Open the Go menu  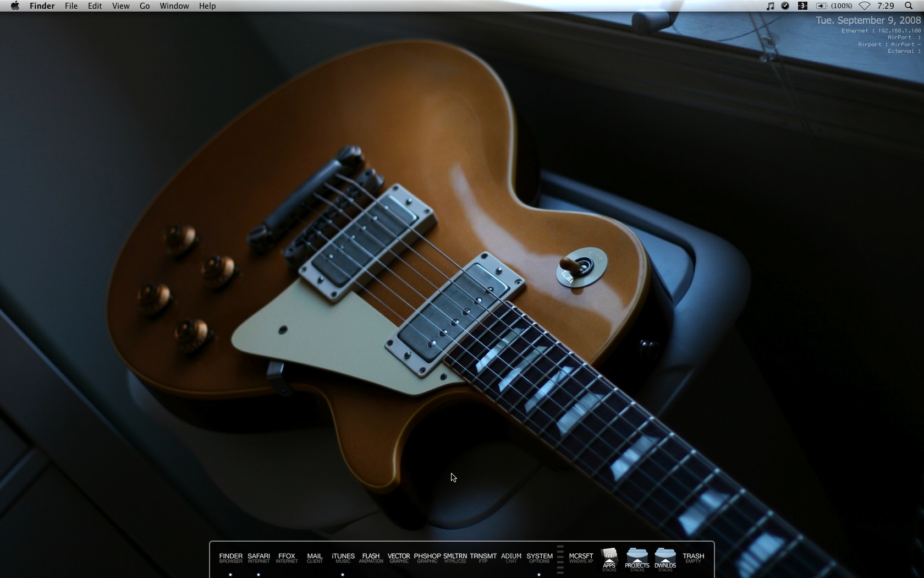click(x=145, y=6)
